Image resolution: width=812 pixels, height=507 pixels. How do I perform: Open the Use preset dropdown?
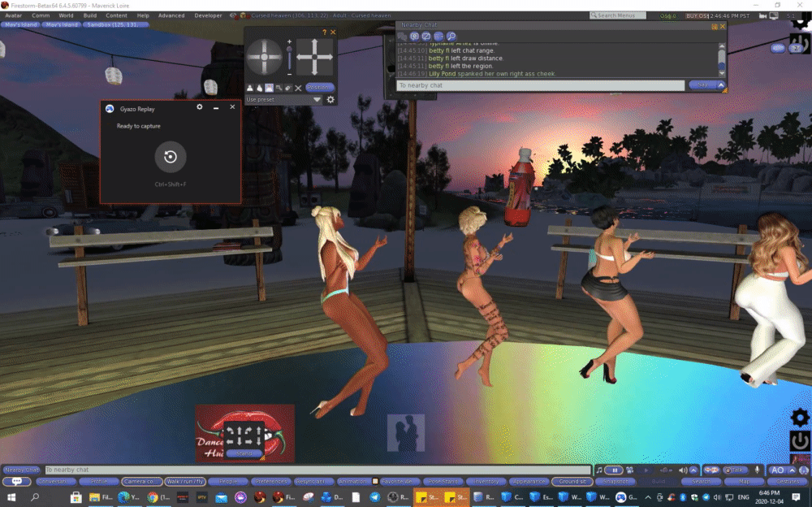coord(283,100)
